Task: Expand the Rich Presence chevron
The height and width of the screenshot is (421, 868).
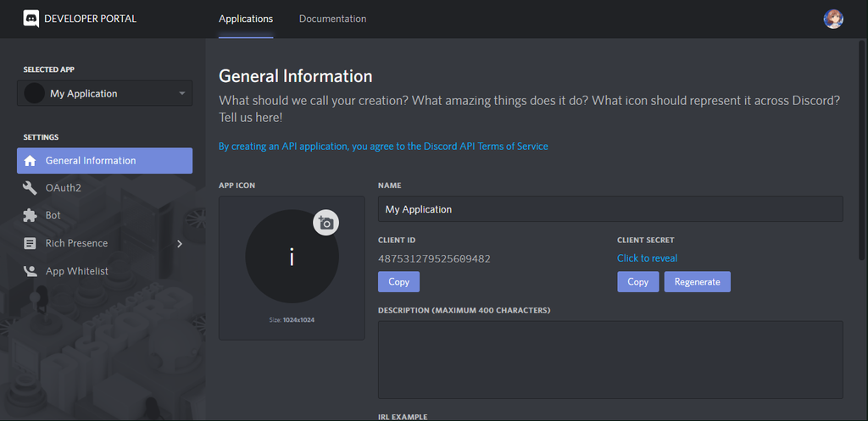Action: [180, 243]
